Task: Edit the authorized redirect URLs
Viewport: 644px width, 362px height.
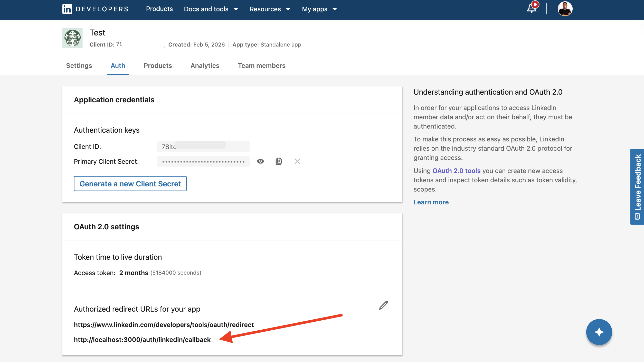Action: click(383, 306)
